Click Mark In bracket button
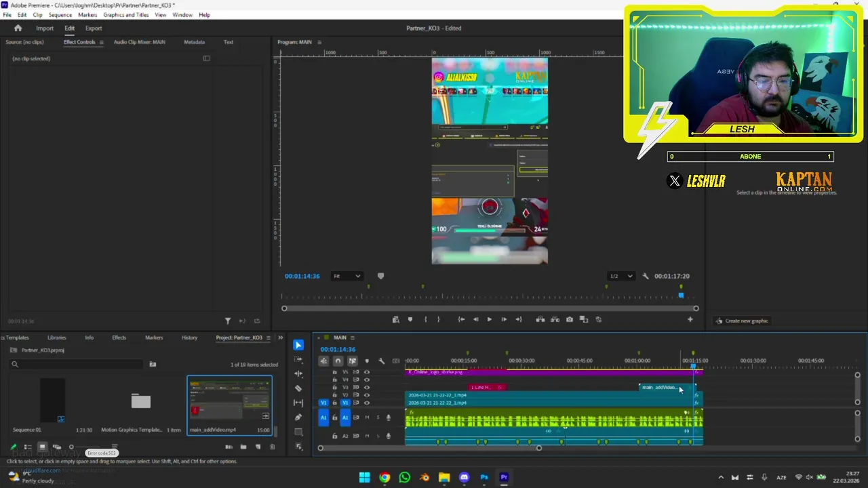The width and height of the screenshot is (868, 488). (425, 319)
